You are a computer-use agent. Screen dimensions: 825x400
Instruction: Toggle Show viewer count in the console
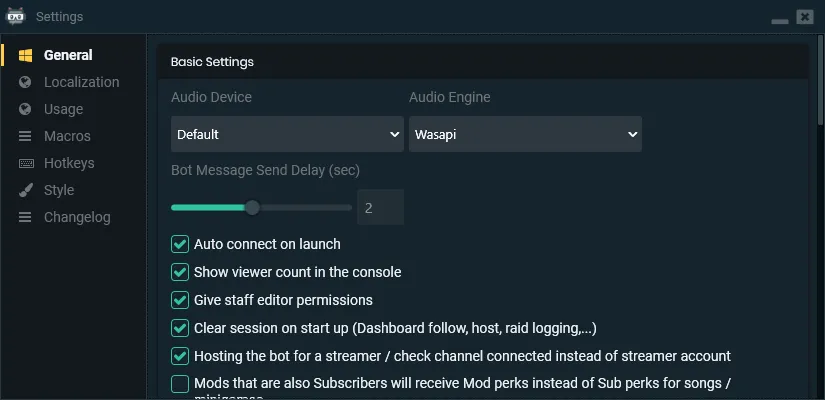coord(180,272)
